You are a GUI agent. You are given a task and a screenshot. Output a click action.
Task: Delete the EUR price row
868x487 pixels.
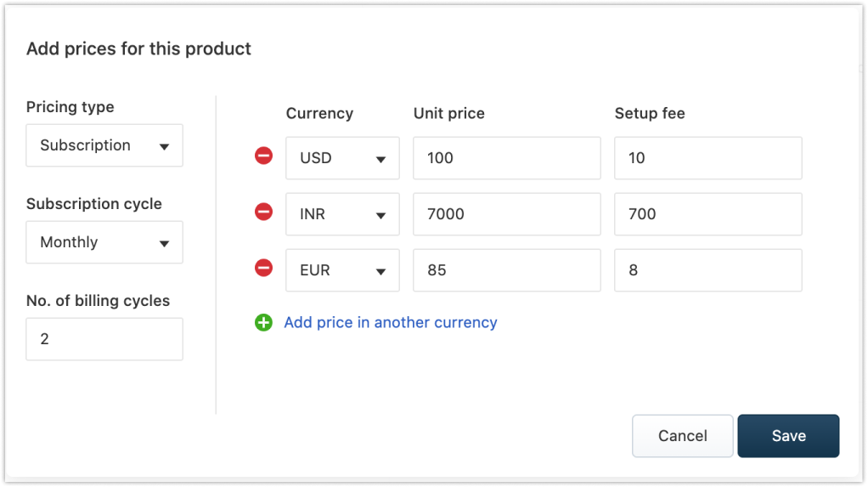point(264,268)
